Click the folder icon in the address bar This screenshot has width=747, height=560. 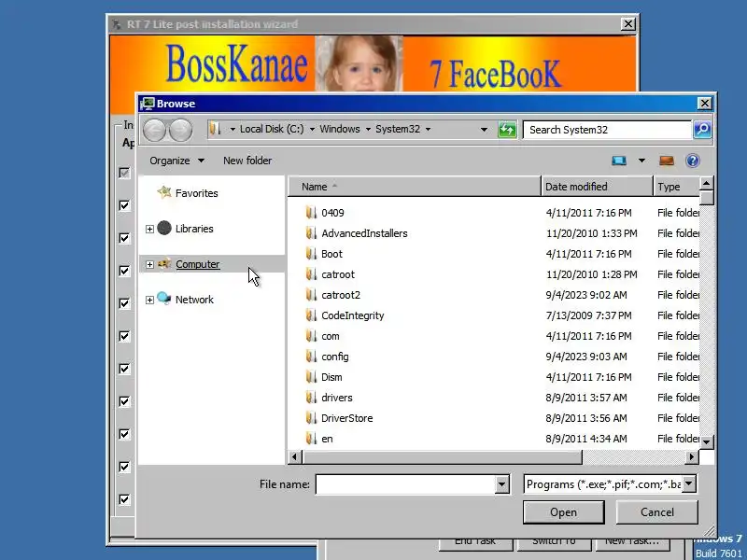point(216,129)
